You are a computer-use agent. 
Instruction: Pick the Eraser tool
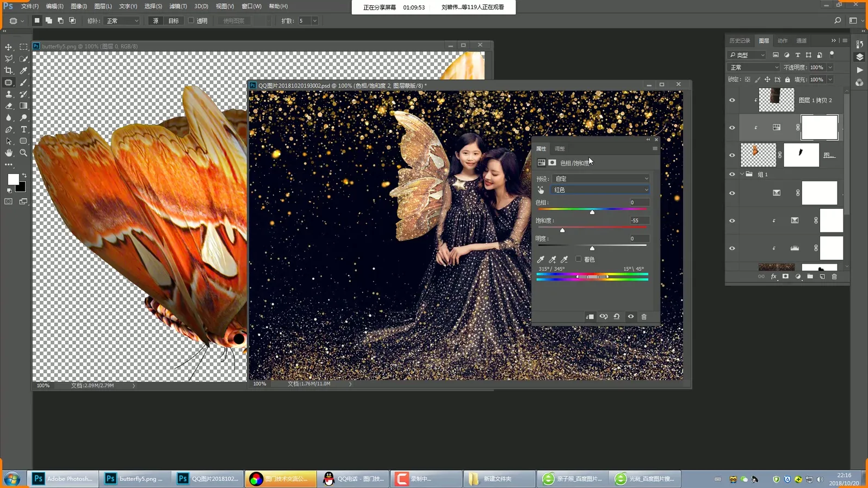tap(9, 106)
